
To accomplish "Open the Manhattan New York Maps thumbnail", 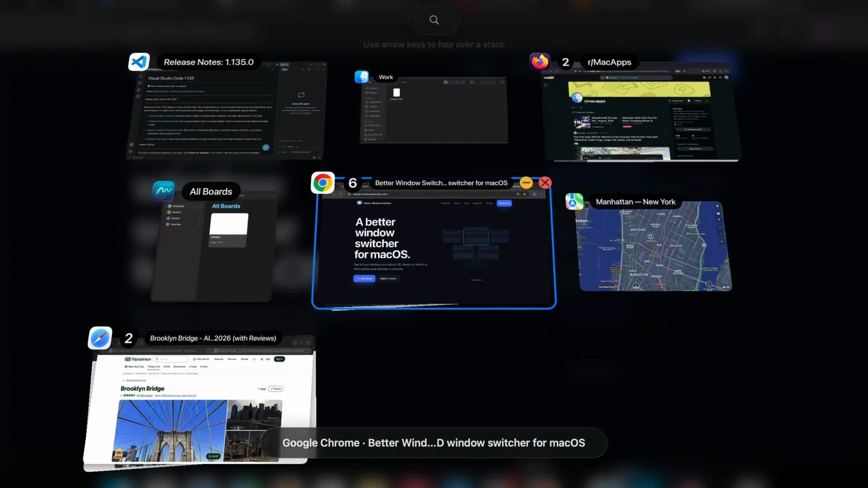I will [654, 246].
